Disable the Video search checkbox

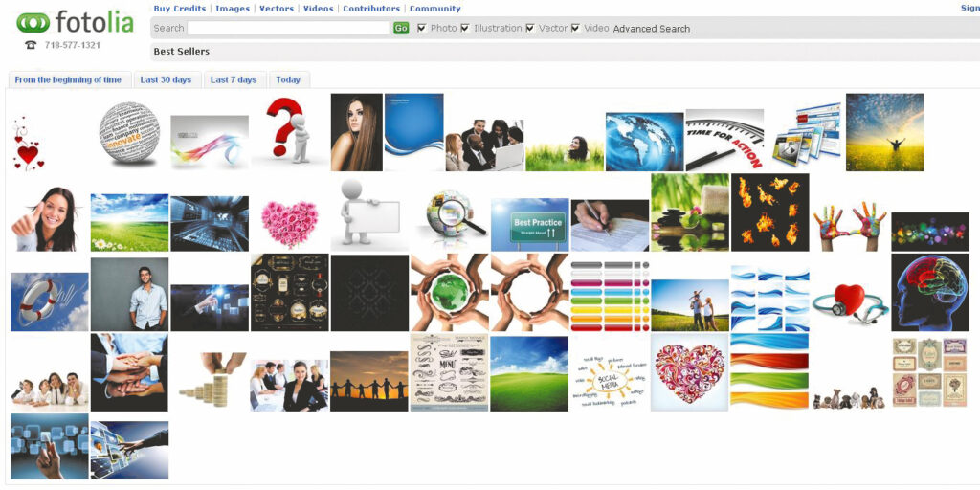pos(575,28)
